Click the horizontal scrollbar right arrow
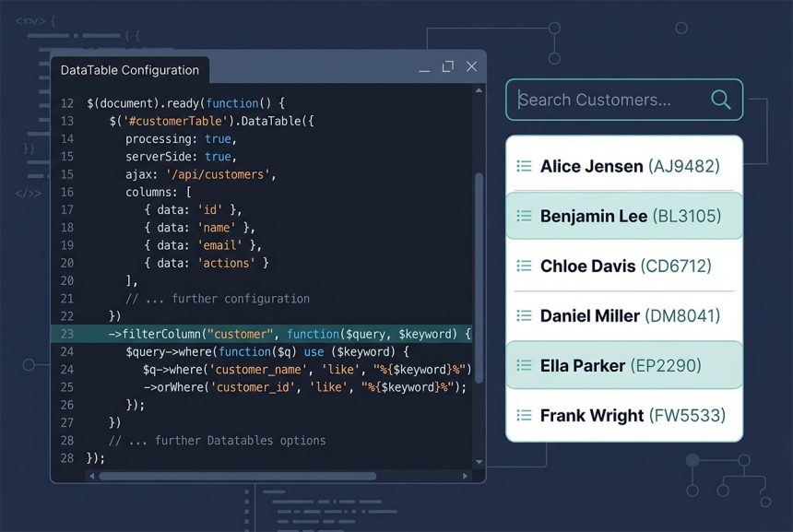Viewport: 793px width, 532px height. point(466,476)
